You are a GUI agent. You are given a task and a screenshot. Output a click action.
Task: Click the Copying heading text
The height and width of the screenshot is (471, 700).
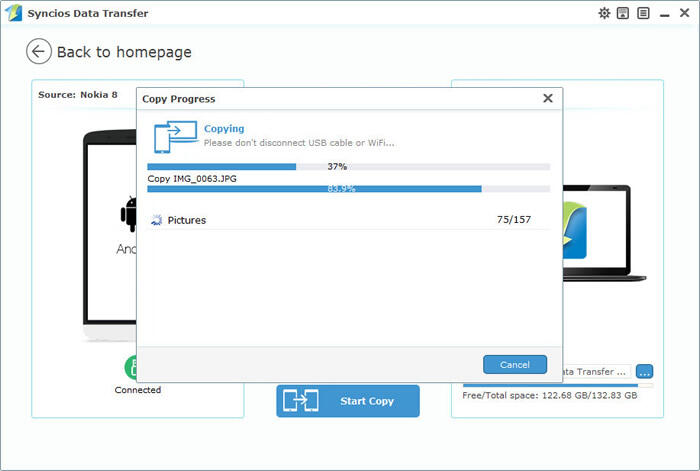point(224,129)
